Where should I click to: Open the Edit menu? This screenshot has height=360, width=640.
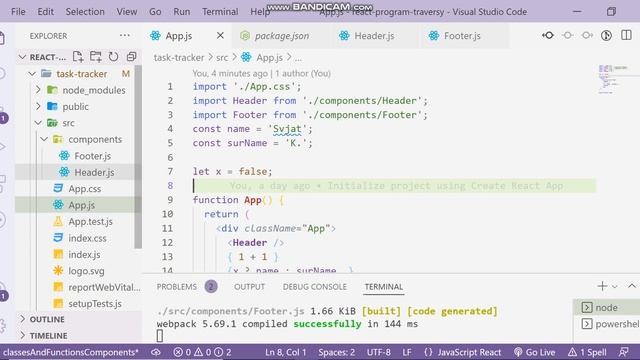45,12
